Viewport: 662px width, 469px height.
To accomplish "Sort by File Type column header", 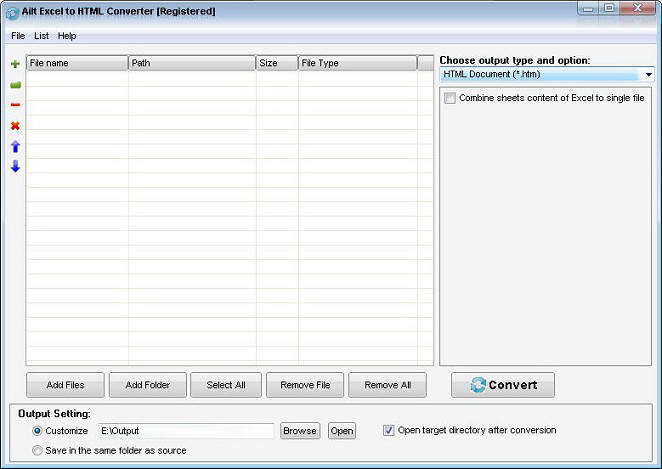I will [x=358, y=63].
